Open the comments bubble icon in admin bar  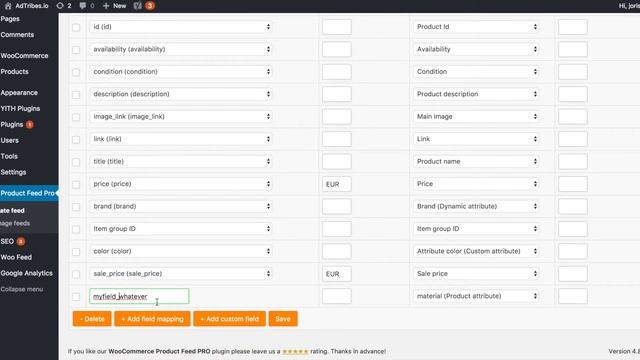coord(83,6)
